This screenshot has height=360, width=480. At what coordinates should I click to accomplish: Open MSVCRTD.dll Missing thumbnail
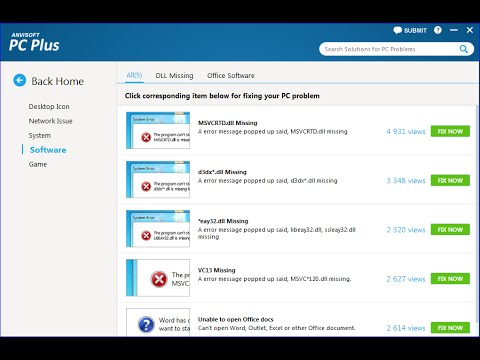tap(158, 130)
